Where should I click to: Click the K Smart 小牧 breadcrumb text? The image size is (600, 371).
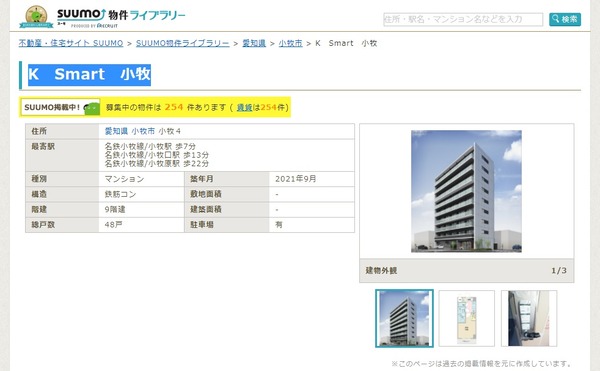pos(346,43)
